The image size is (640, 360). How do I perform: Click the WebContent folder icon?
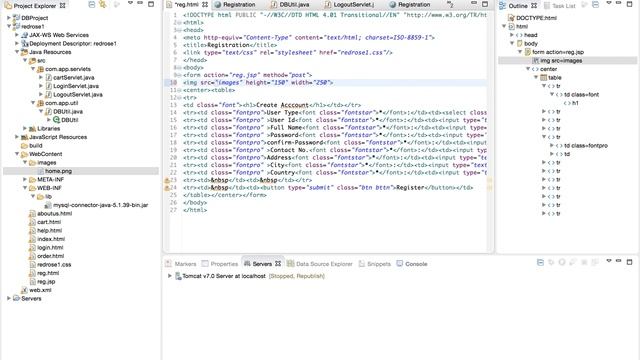[24, 154]
